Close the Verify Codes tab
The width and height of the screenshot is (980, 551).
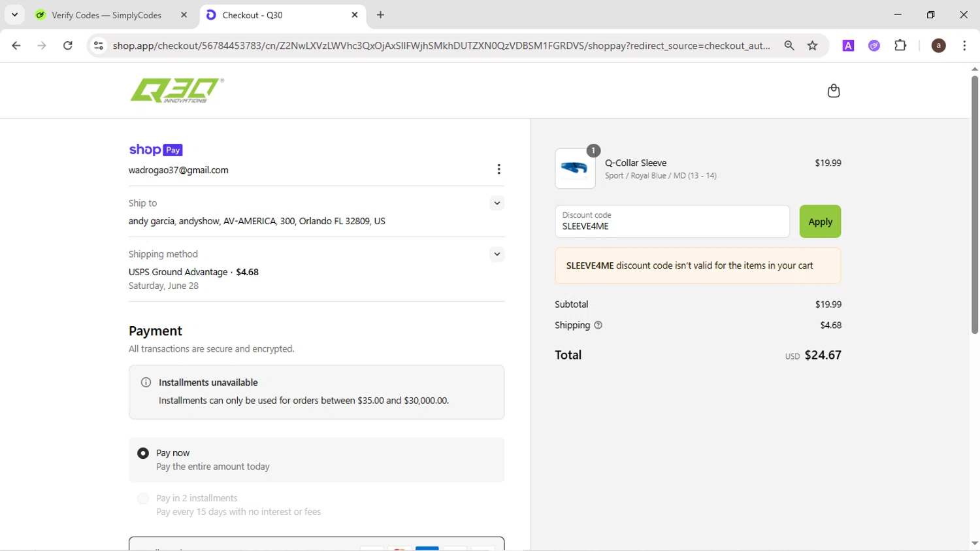[x=184, y=15]
